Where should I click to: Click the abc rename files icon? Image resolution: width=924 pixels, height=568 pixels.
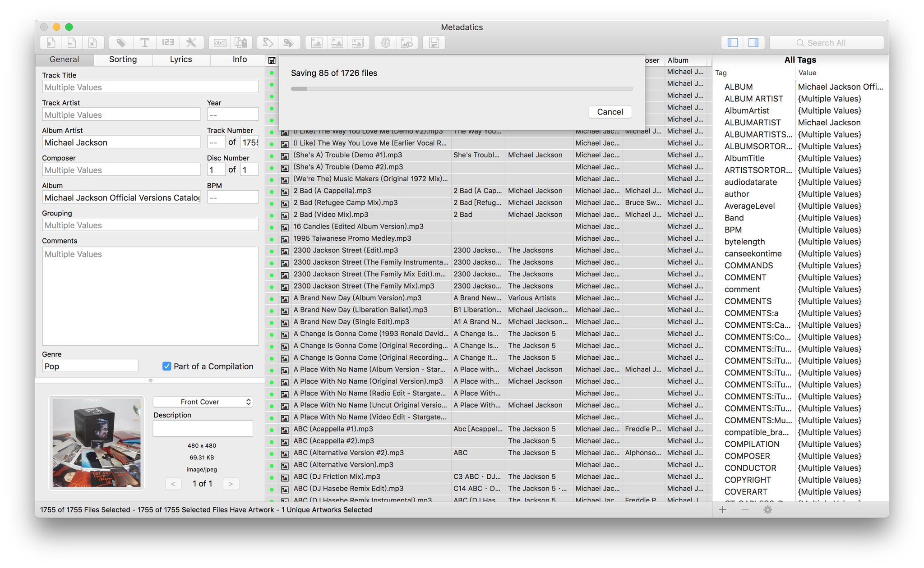[220, 43]
